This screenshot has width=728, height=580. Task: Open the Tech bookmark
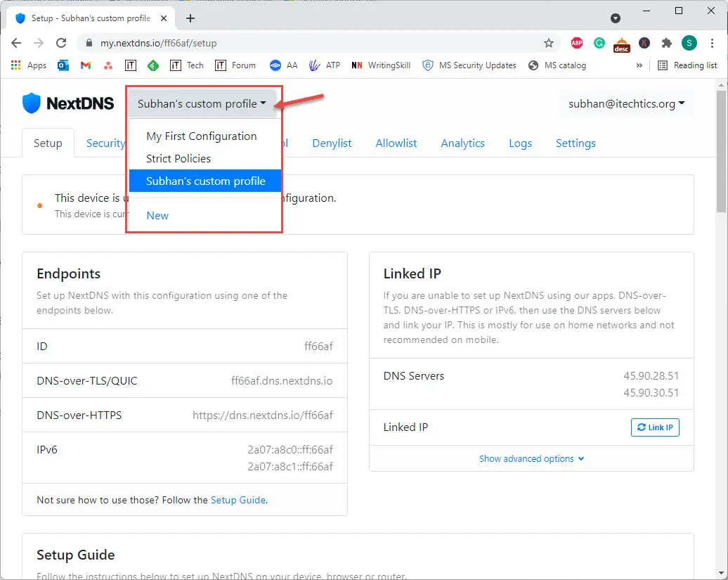click(187, 65)
